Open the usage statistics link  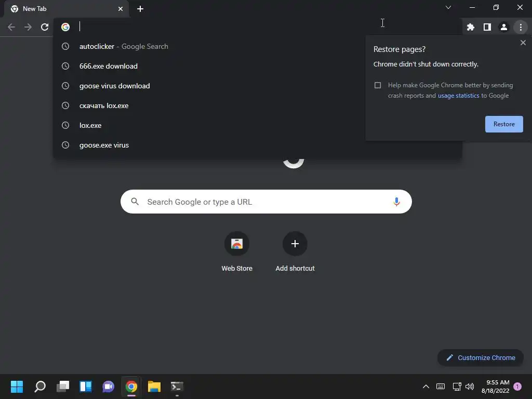[x=458, y=96]
